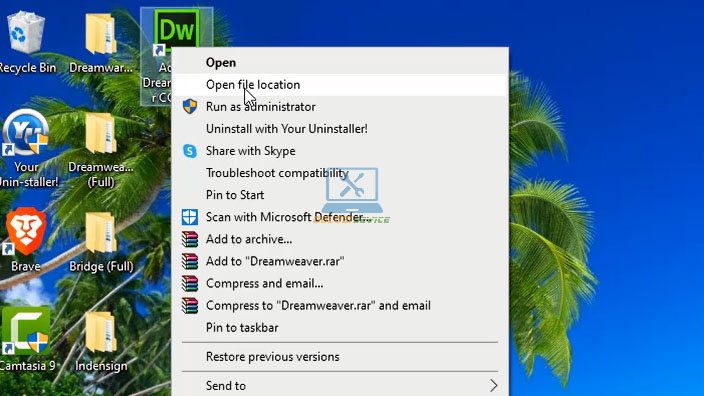The width and height of the screenshot is (704, 396).
Task: Select the Dreamwea... (Full) folder icon
Action: click(x=101, y=133)
